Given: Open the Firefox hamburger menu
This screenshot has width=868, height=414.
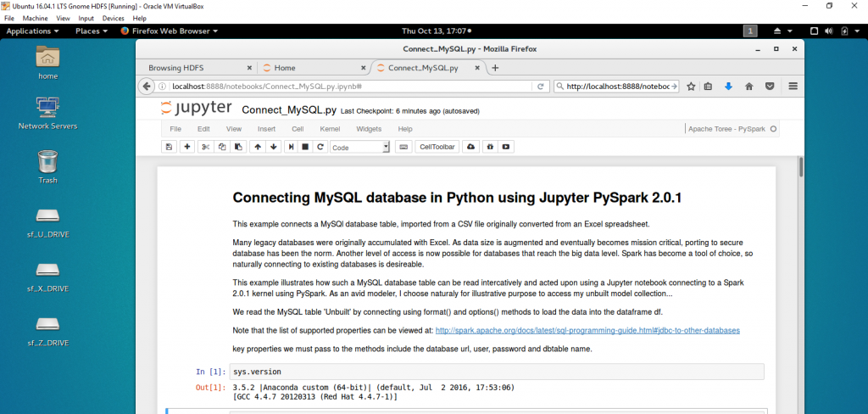Looking at the screenshot, I should tap(793, 87).
